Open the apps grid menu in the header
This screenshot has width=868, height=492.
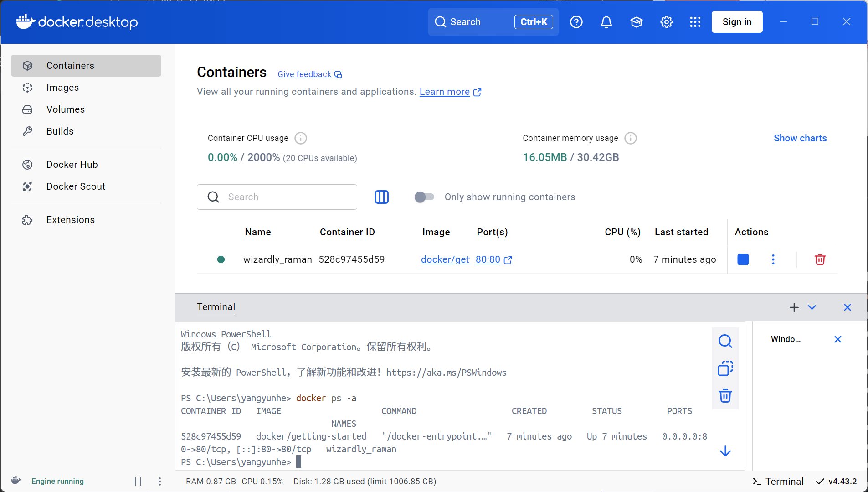click(x=694, y=21)
